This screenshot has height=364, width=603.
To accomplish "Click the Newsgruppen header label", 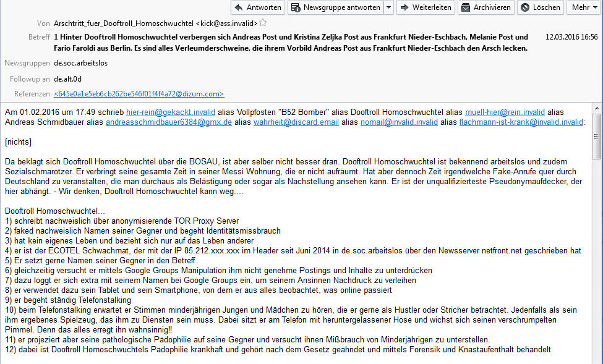I will (27, 63).
